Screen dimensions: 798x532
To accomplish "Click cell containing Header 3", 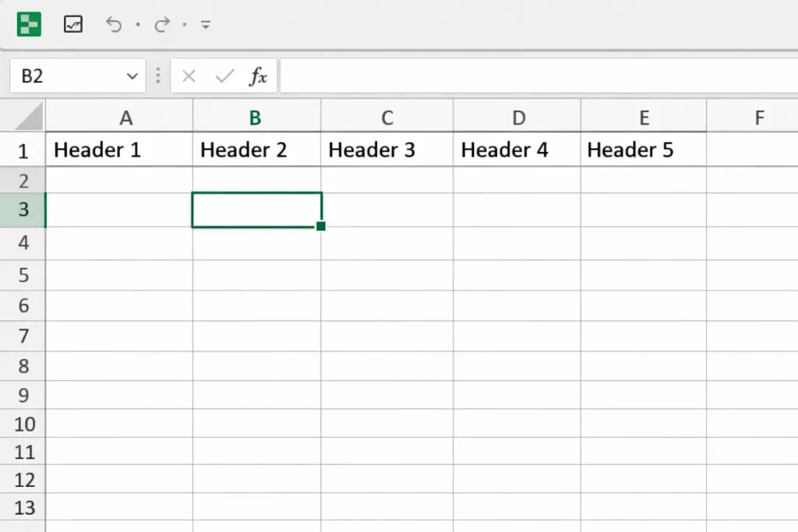I will 387,150.
